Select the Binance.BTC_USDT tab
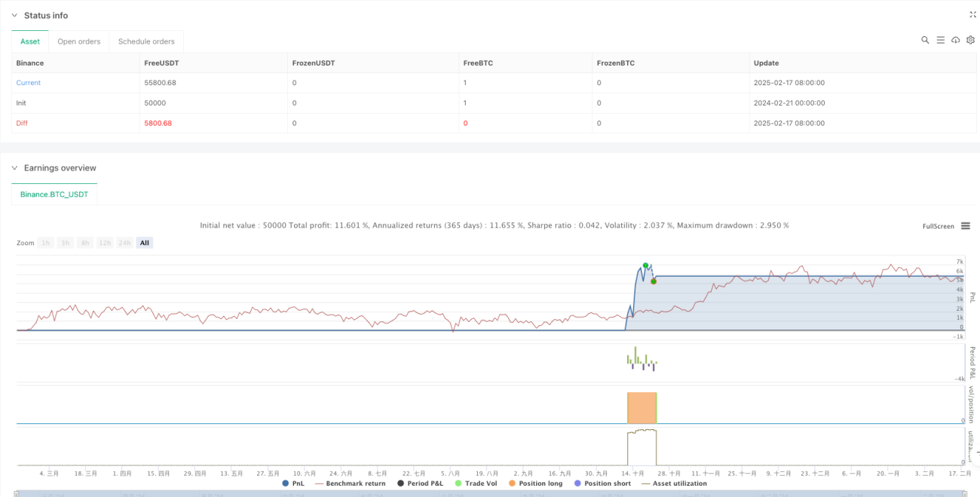The image size is (980, 497). [54, 194]
